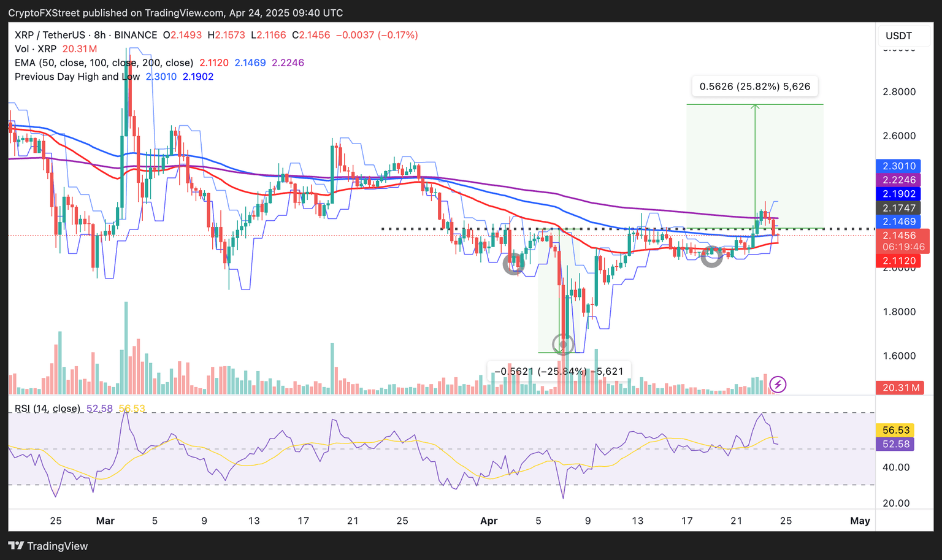942x560 pixels.
Task: Open the EMA indicator legend settings
Action: [x=104, y=63]
